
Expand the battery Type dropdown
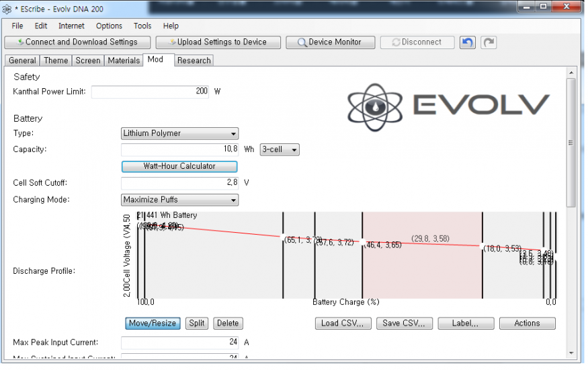click(179, 134)
